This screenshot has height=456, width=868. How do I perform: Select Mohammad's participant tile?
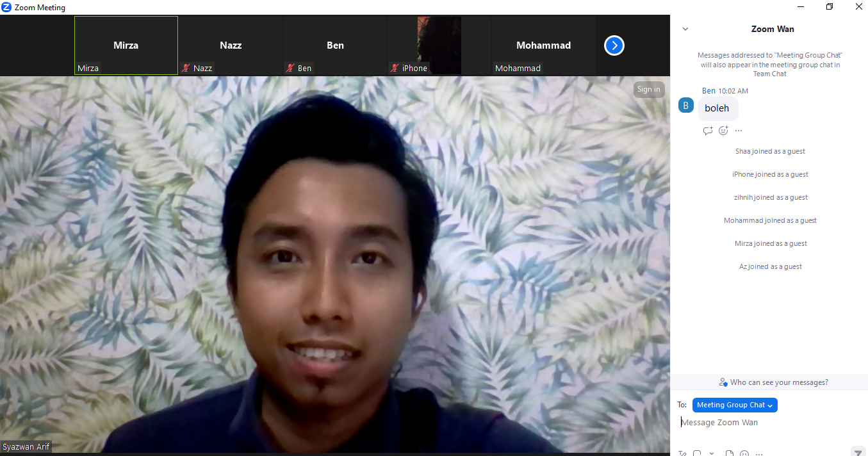pyautogui.click(x=543, y=45)
